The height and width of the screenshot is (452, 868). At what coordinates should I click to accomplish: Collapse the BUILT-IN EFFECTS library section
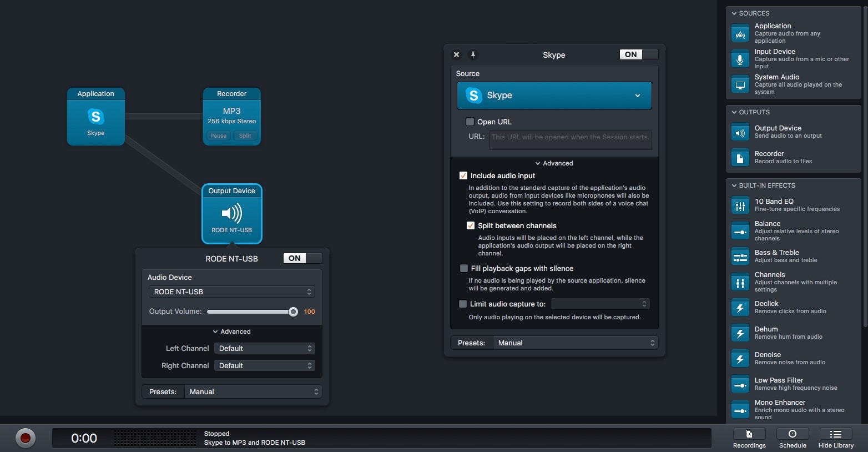734,185
